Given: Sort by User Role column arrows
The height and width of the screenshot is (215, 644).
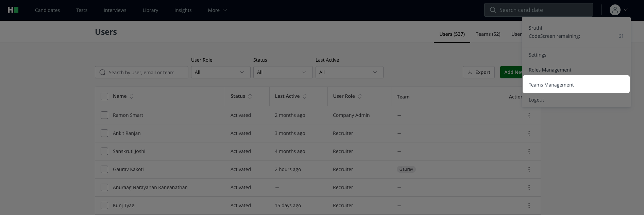Looking at the screenshot, I should pos(360,96).
